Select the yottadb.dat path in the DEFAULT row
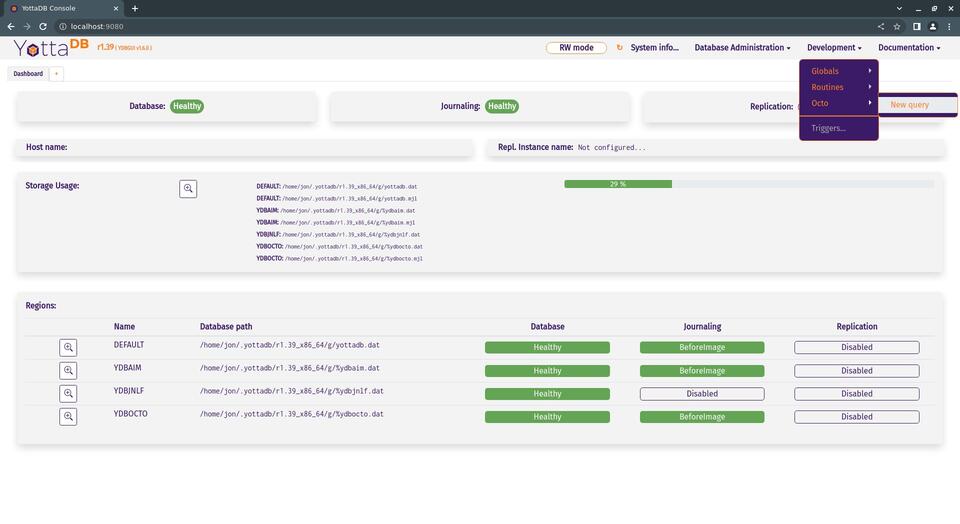 (x=290, y=345)
